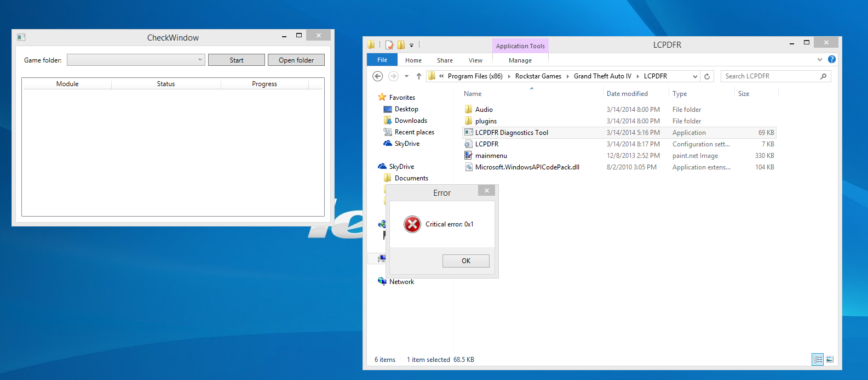The height and width of the screenshot is (380, 868).
Task: Switch to the View ribbon tab
Action: point(475,60)
